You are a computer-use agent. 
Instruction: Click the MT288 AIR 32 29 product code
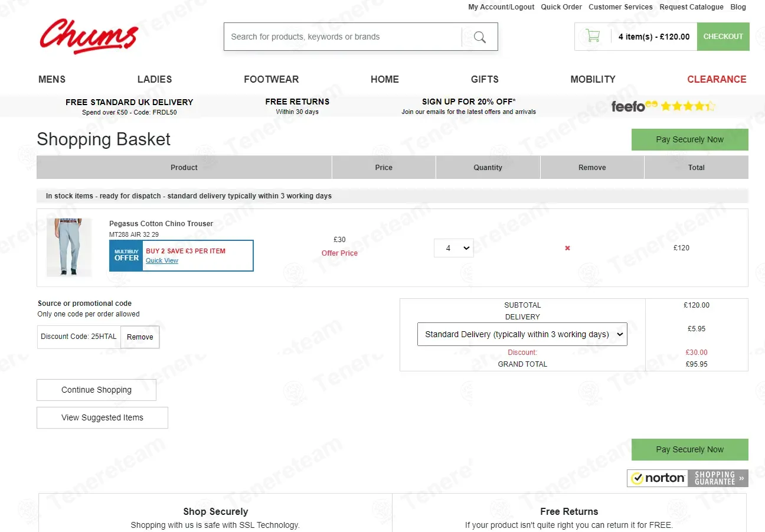coord(134,234)
